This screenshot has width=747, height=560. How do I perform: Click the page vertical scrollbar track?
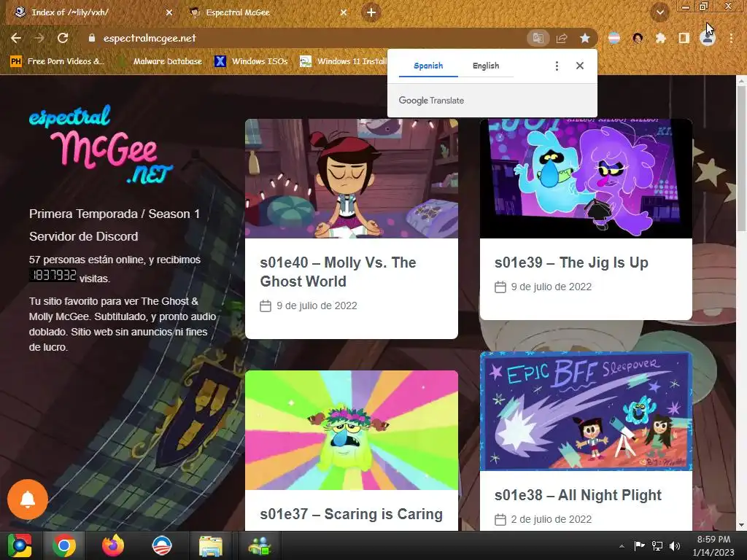[741, 303]
